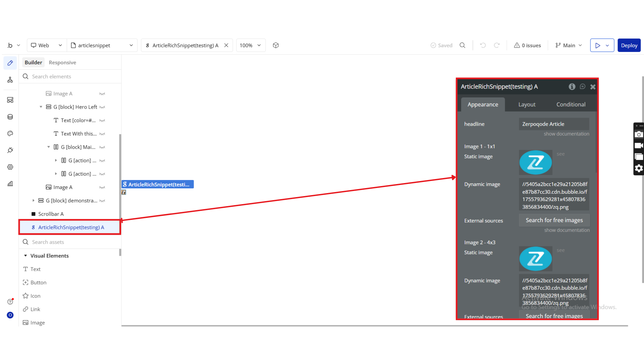Image resolution: width=644 pixels, height=362 pixels.
Task: Click the undo arrow icon
Action: coord(483,45)
